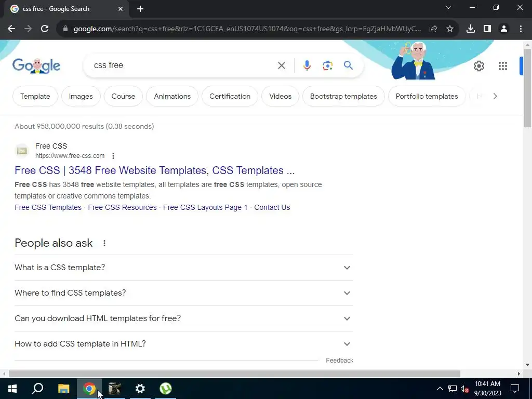Open File Explorer from taskbar
This screenshot has height=399, width=532.
[x=63, y=389]
